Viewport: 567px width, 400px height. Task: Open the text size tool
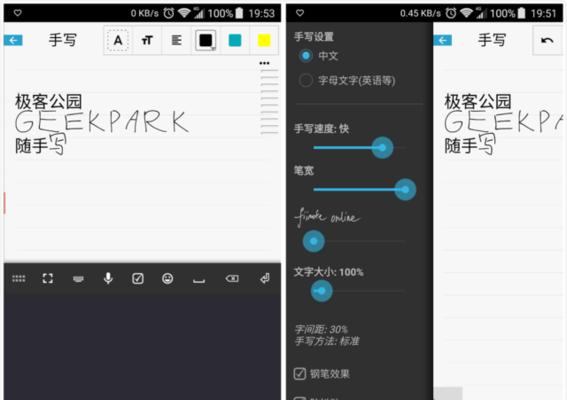click(x=147, y=40)
